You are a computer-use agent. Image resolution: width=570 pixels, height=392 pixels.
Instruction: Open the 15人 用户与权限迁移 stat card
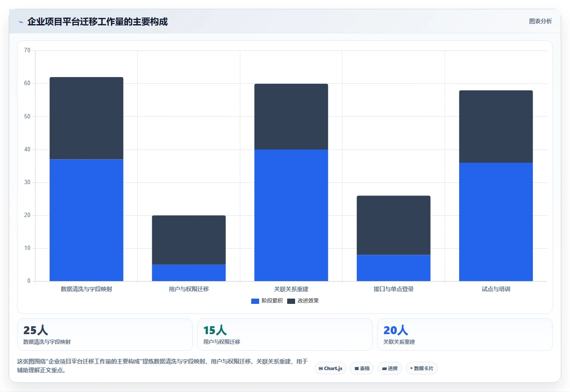285,335
